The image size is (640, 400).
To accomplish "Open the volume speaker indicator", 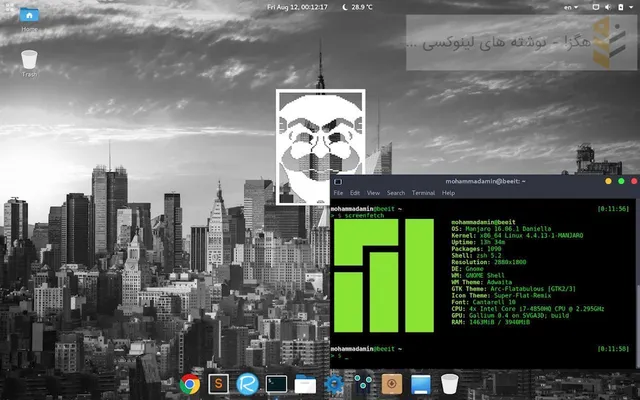I will click(x=608, y=7).
